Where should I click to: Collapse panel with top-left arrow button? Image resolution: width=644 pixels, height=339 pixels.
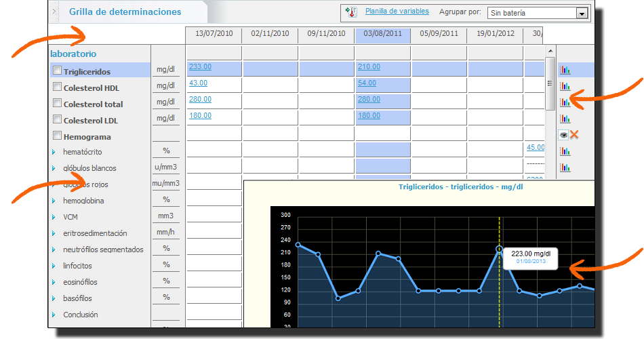click(x=55, y=12)
